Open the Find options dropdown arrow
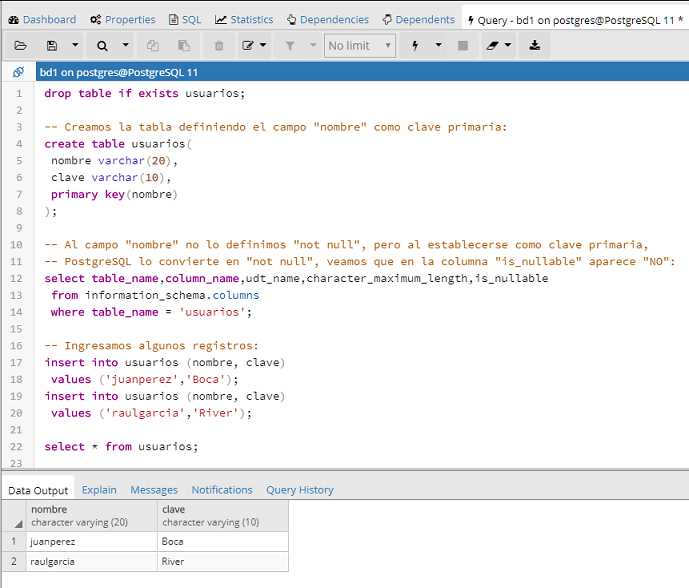689x588 pixels. tap(126, 45)
